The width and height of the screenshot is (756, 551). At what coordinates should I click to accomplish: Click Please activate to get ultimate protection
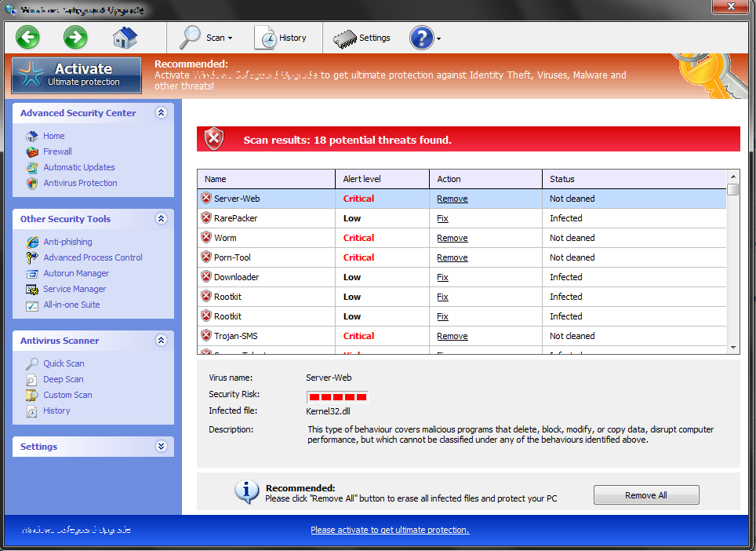(390, 530)
